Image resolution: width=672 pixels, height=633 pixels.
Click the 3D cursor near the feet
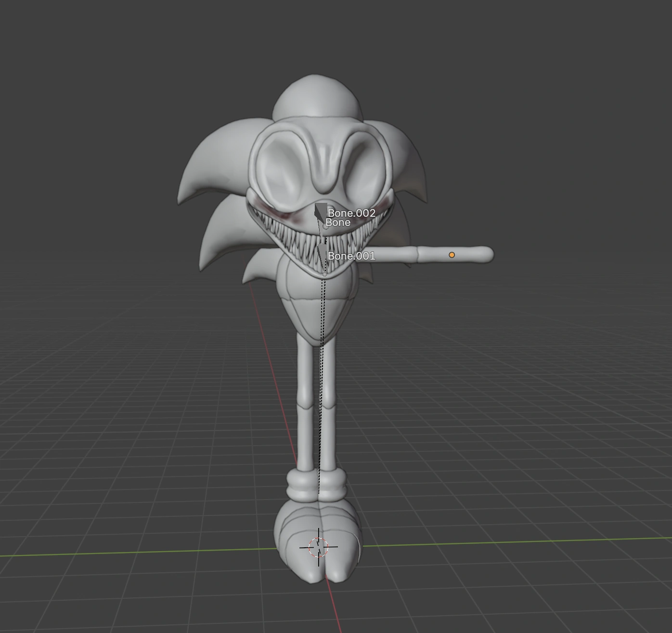(319, 548)
